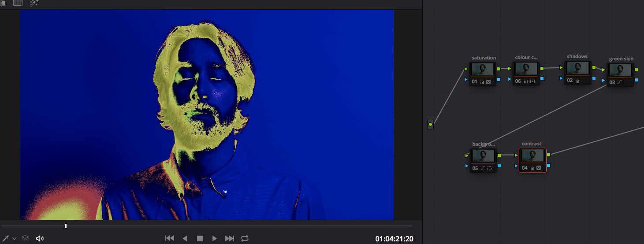This screenshot has width=644, height=244.
Task: Click the node graph source input dot
Action: (x=430, y=125)
